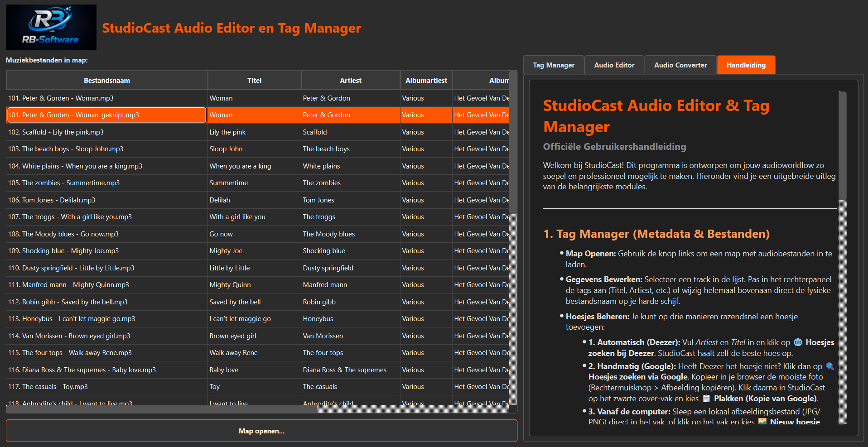Click the artist cell Scaffold
This screenshot has height=447, width=868.
(x=351, y=132)
